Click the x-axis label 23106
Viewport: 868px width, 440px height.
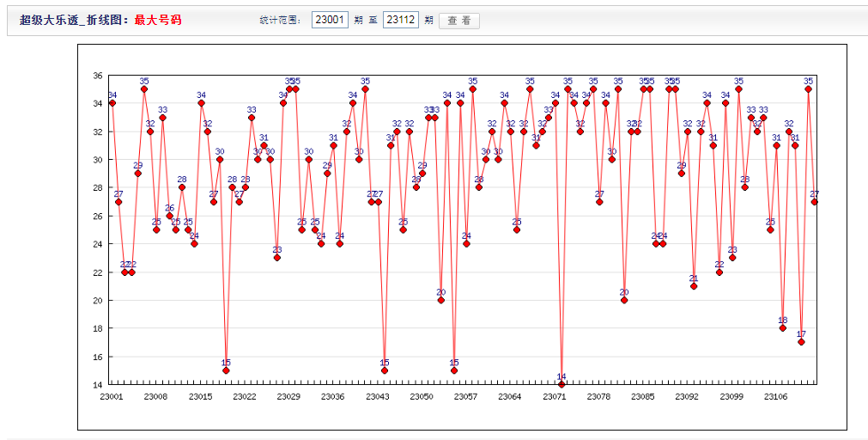[775, 397]
